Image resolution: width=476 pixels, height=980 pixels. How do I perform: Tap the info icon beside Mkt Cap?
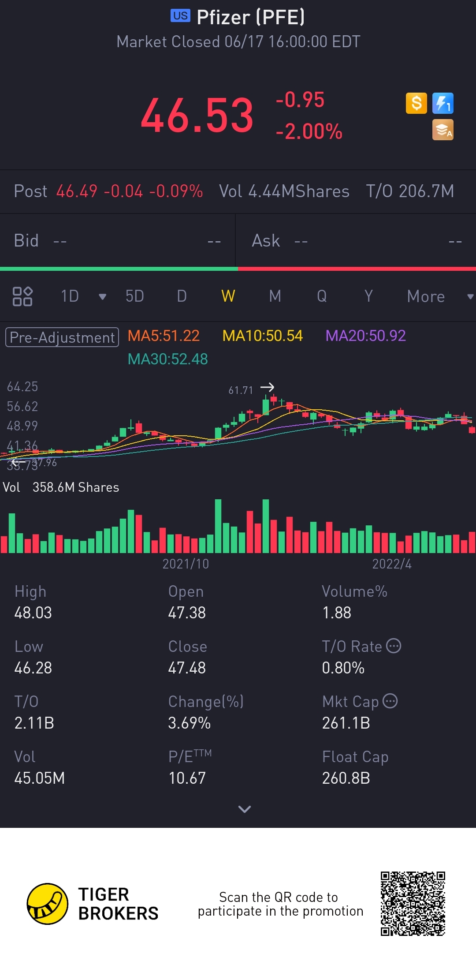390,701
